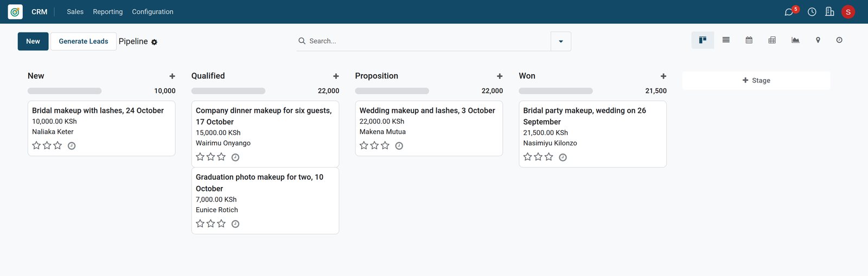Quick add lead in Won column
Viewport: 868px width, 276px height.
(663, 76)
